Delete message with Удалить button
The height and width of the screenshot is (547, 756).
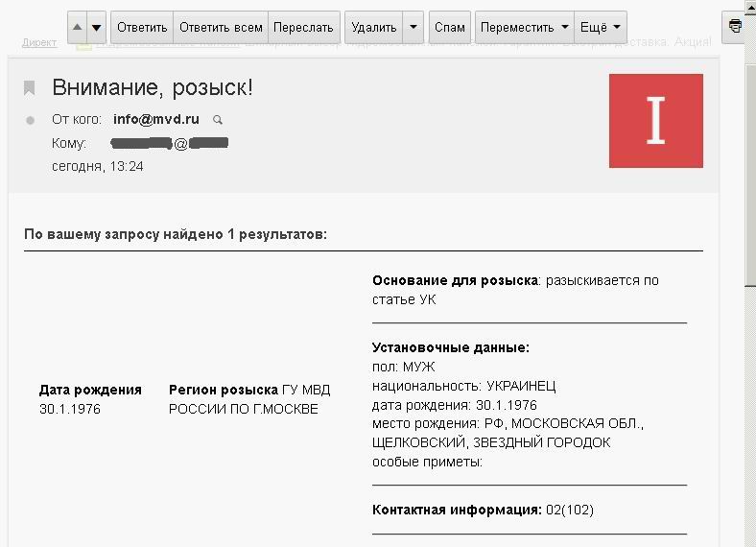[x=373, y=28]
